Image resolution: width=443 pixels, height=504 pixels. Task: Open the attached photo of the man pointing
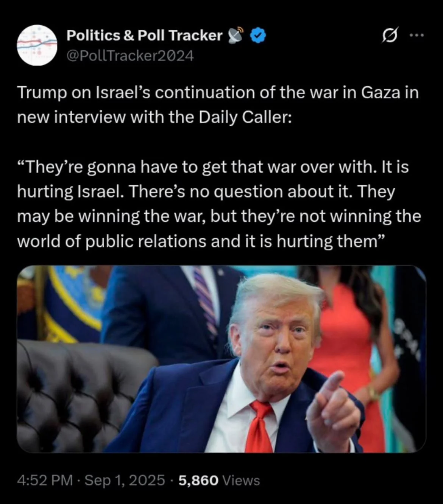(x=221, y=359)
